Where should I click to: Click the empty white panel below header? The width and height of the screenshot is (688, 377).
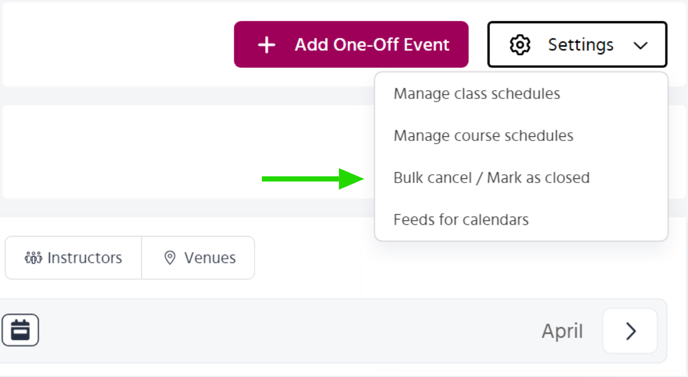coord(189,151)
